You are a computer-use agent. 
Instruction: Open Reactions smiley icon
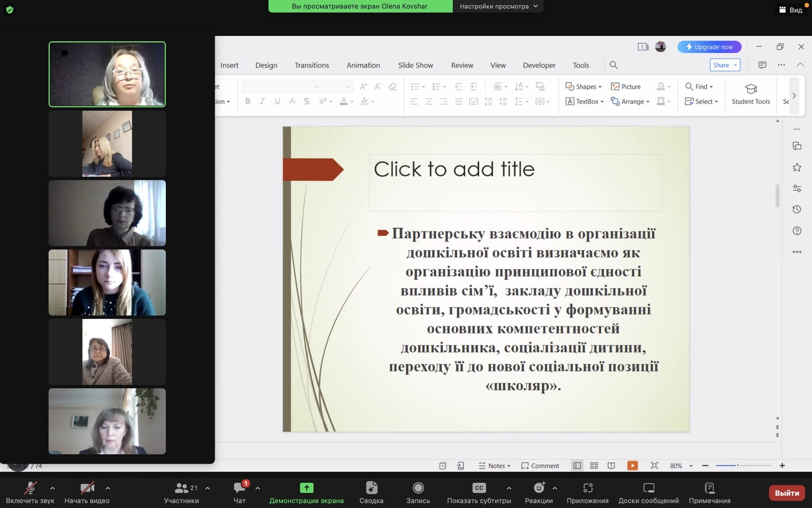coord(538,488)
